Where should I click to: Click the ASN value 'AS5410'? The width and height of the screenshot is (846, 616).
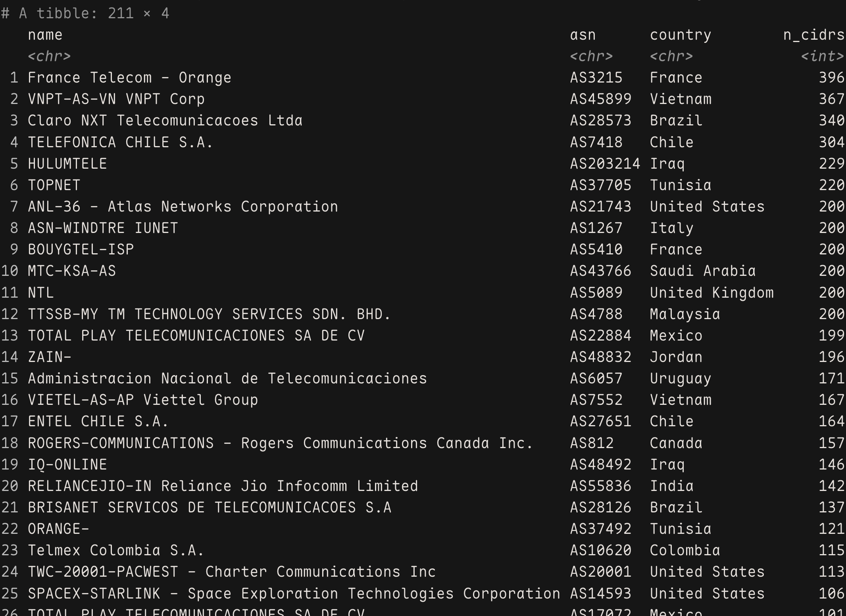click(x=596, y=249)
